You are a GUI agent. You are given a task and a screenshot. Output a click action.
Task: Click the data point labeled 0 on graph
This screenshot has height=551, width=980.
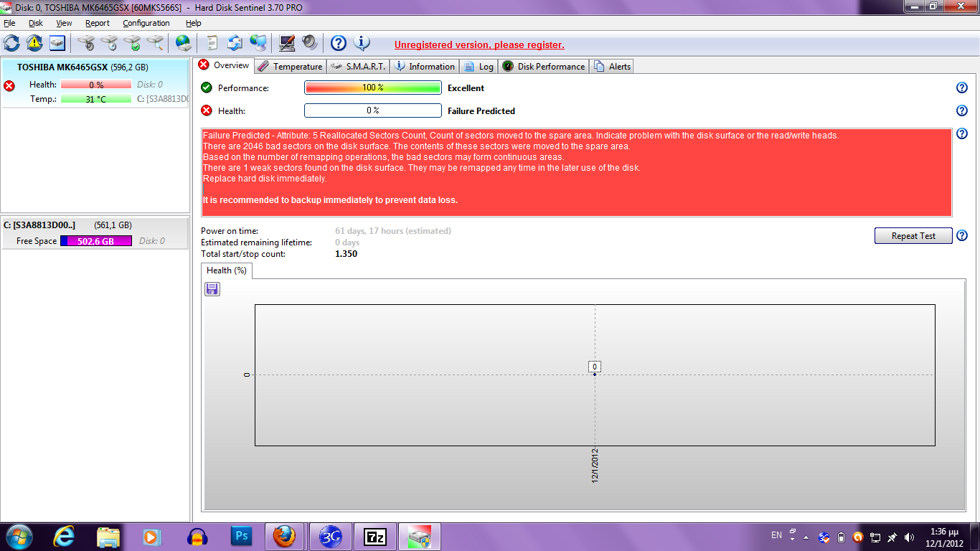(x=595, y=374)
